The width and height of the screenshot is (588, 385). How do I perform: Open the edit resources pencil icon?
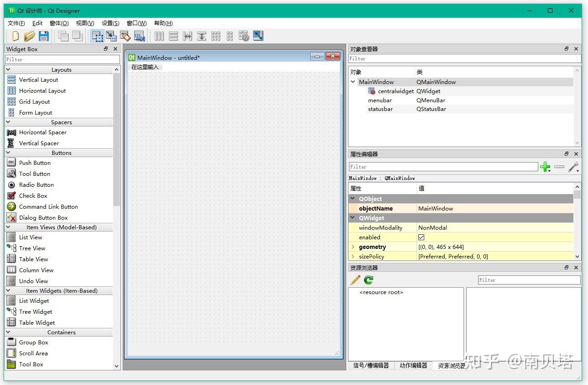click(x=355, y=280)
